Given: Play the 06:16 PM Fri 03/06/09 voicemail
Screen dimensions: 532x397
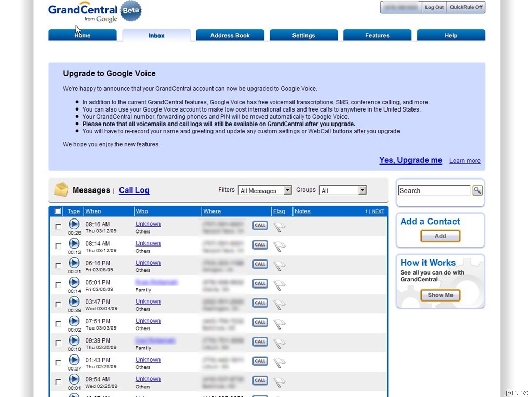Looking at the screenshot, I should click(x=74, y=263).
